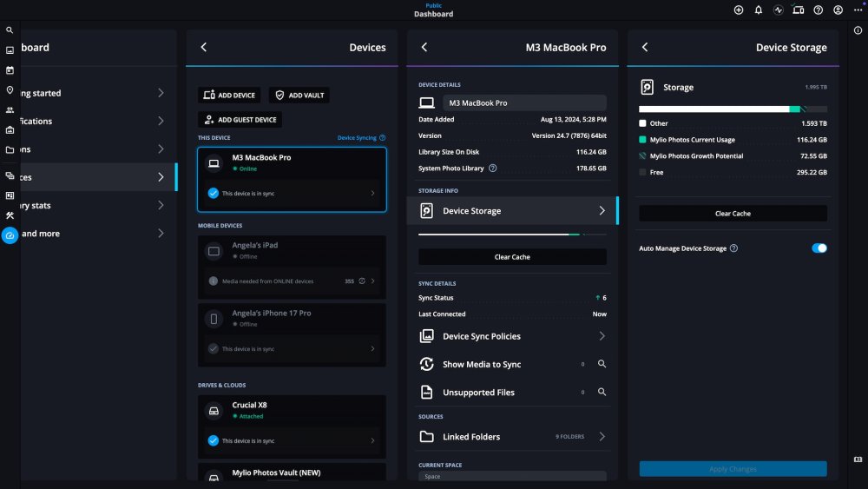Toggle Auto Manage Device Storage switch

pos(819,248)
